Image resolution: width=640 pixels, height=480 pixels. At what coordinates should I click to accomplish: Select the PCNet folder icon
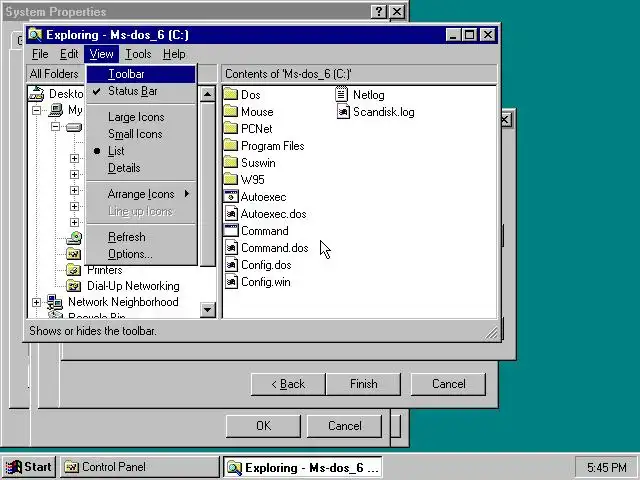tap(231, 129)
